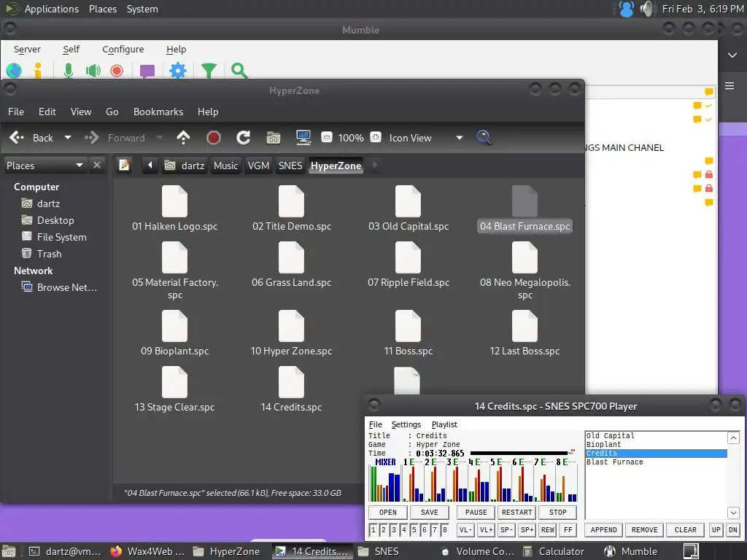This screenshot has height=560, width=747.
Task: Open SPC player Settings menu
Action: (x=406, y=424)
